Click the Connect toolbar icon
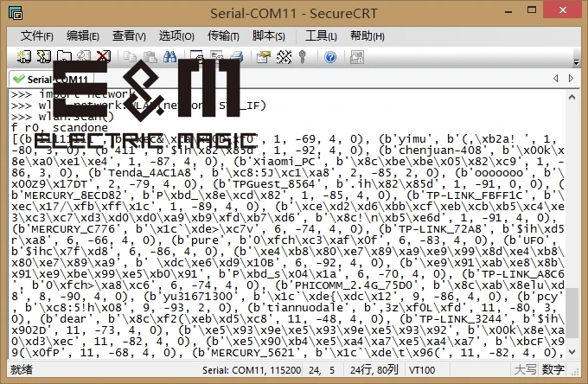The image size is (588, 384). point(24,57)
